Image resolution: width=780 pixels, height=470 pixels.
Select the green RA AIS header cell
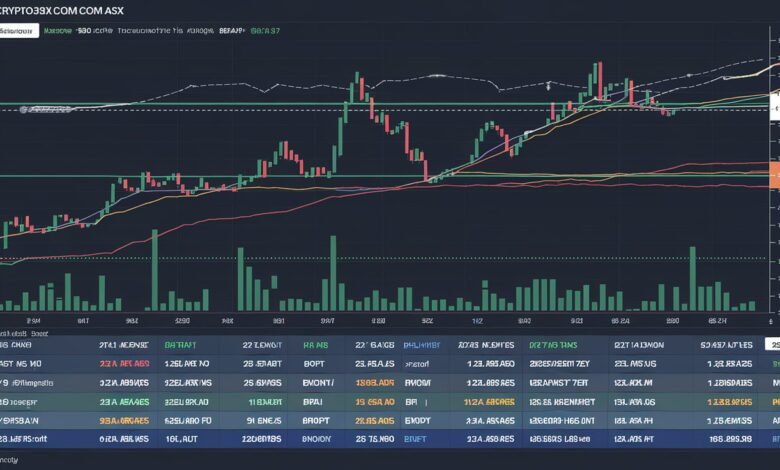point(315,345)
